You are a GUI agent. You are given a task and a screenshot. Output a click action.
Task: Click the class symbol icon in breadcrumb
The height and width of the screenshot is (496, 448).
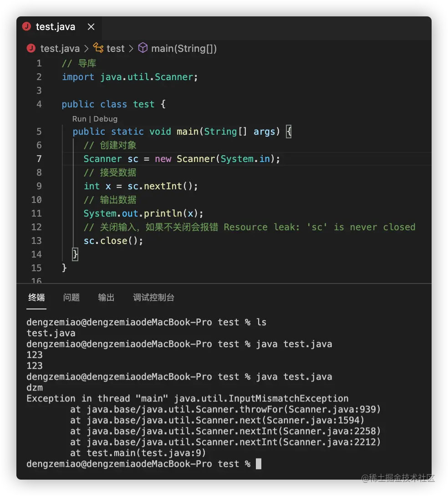click(98, 48)
